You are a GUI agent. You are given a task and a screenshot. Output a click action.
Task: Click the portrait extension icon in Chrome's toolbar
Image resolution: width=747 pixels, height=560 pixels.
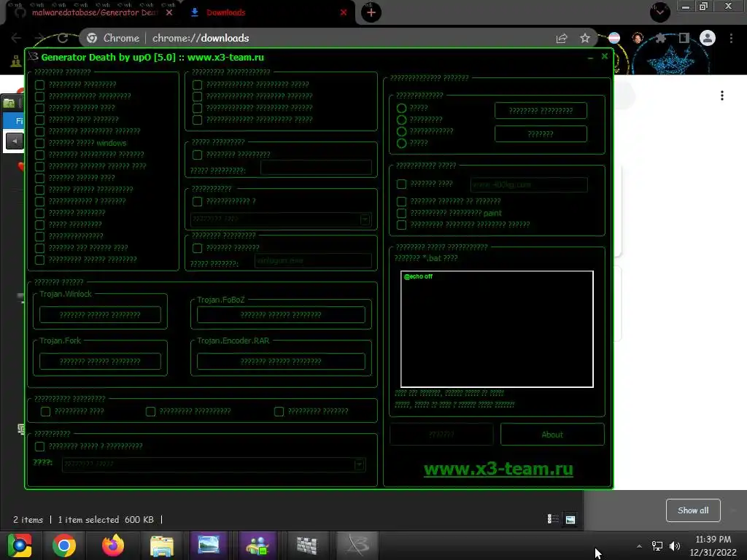click(x=638, y=38)
